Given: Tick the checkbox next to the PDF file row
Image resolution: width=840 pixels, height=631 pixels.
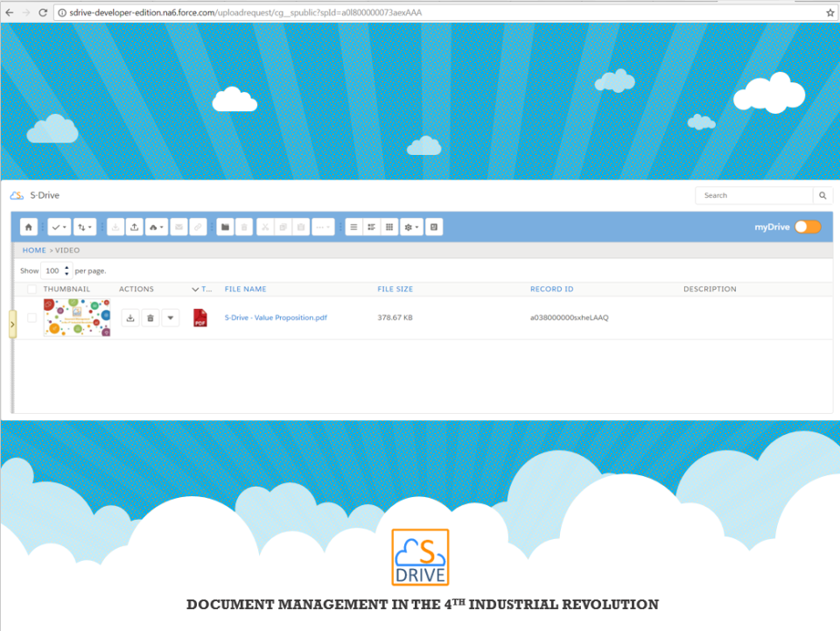Looking at the screenshot, I should click(x=31, y=318).
